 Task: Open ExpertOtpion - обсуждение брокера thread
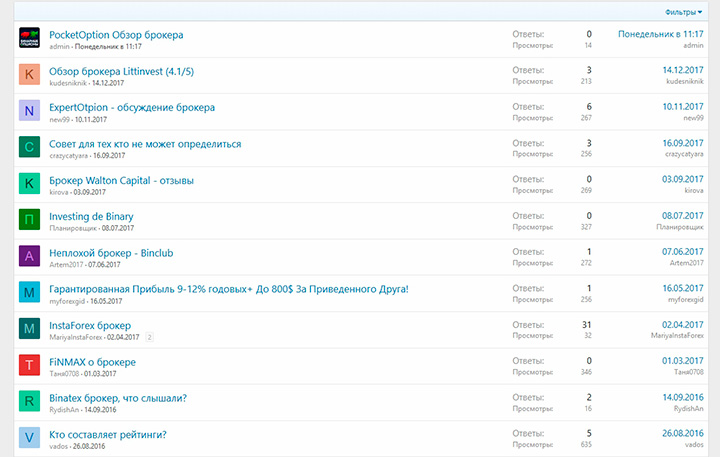tap(131, 107)
